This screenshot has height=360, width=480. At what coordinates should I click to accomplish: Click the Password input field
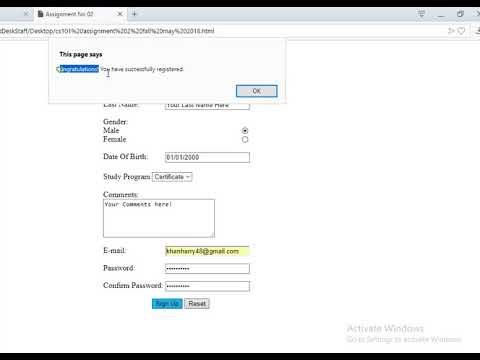207,268
